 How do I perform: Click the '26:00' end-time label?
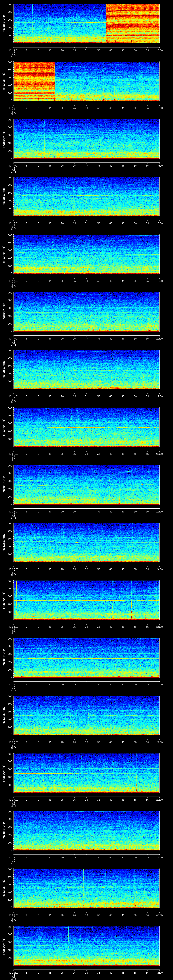[x=159, y=684]
